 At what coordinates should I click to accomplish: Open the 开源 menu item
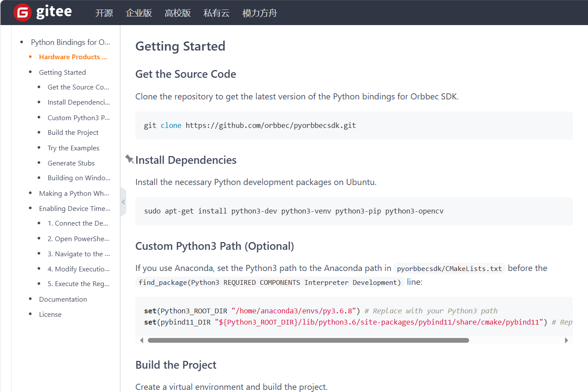point(104,13)
